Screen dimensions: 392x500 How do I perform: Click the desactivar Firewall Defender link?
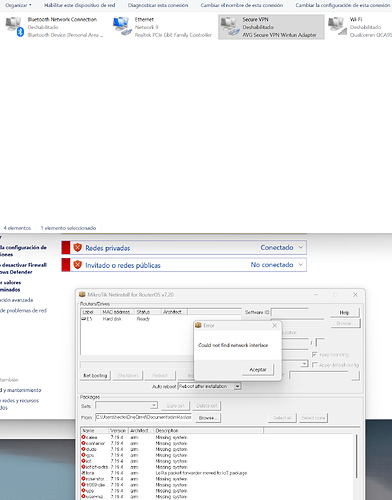coord(23,268)
